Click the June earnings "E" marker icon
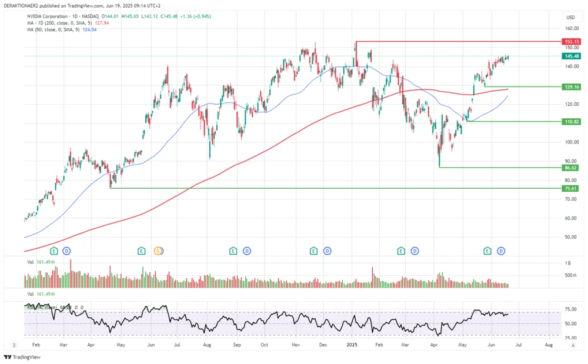588x364 pixels. [487, 251]
